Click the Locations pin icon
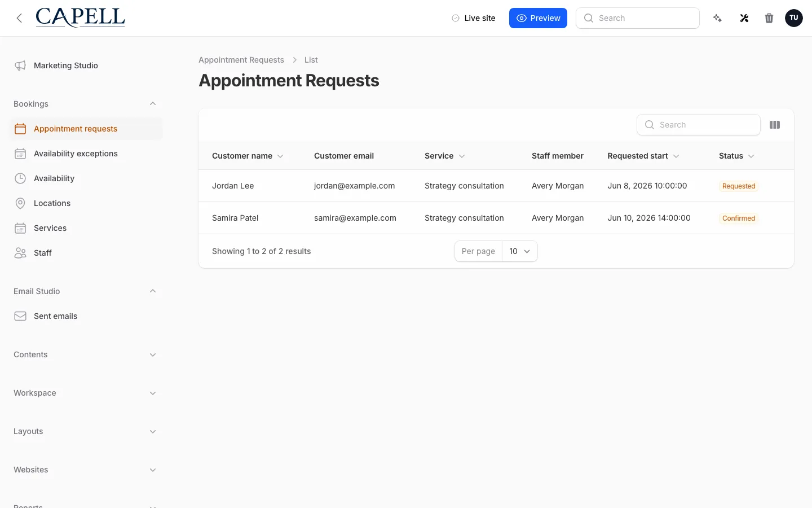The width and height of the screenshot is (812, 508). point(20,203)
